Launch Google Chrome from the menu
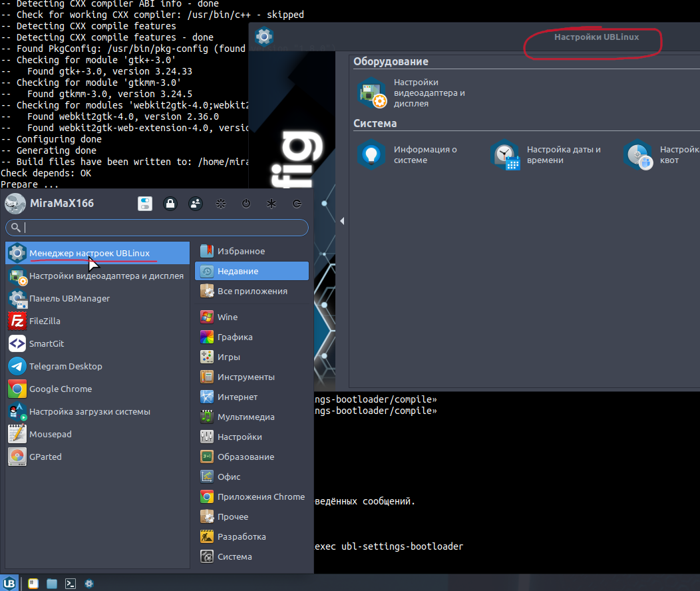The width and height of the screenshot is (700, 591). tap(97, 389)
